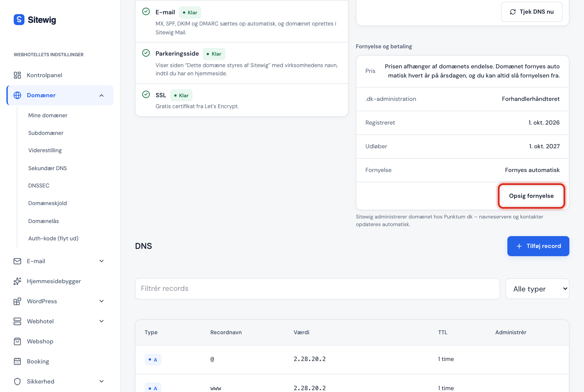Navigate to DNSSEC

[39, 186]
